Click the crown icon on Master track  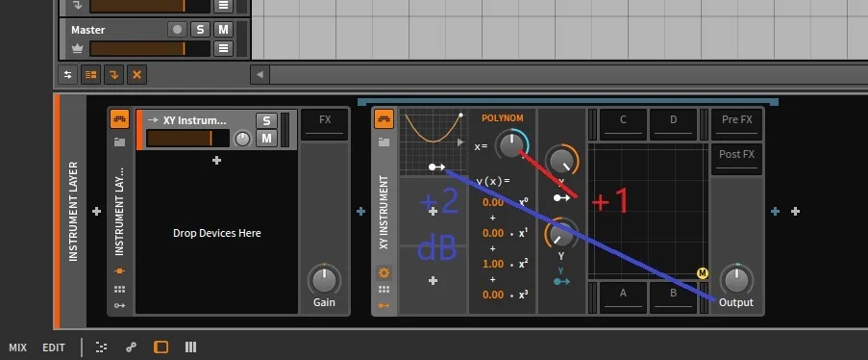pyautogui.click(x=77, y=49)
